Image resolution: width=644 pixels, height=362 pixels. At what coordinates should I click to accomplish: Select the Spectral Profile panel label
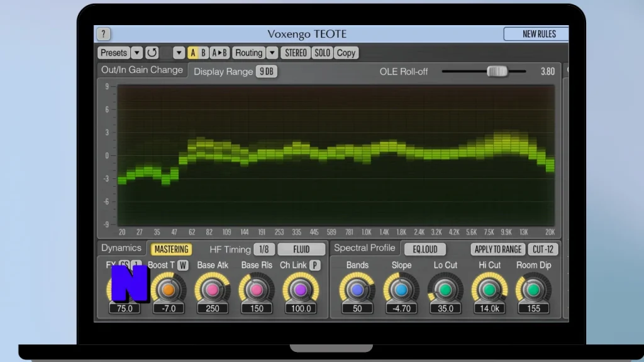point(364,248)
